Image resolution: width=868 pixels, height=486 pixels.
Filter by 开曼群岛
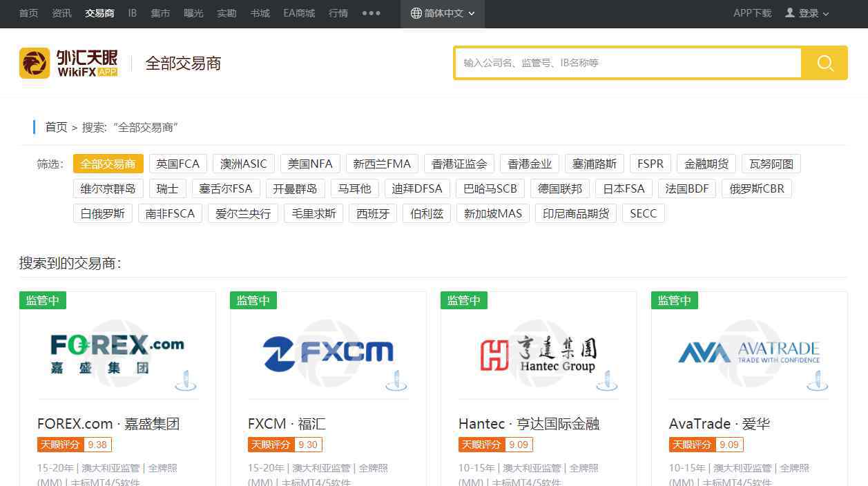coord(295,188)
